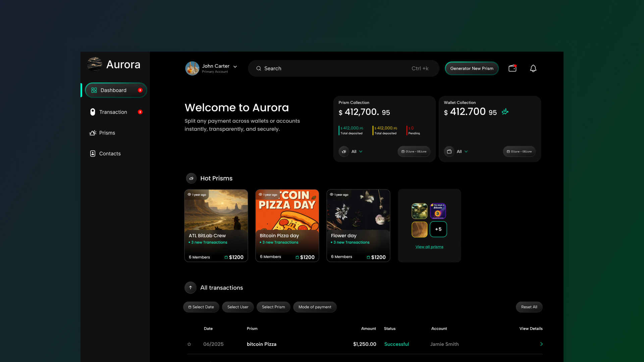The image size is (644, 362).
Task: Click the Wallet Collection trend icon
Action: click(505, 112)
